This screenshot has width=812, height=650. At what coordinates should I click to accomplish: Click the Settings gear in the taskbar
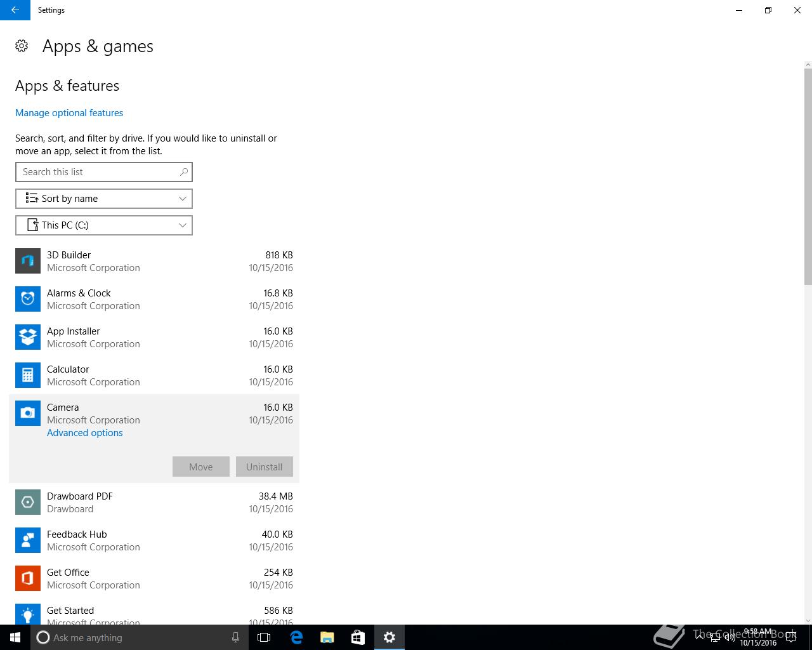[390, 637]
